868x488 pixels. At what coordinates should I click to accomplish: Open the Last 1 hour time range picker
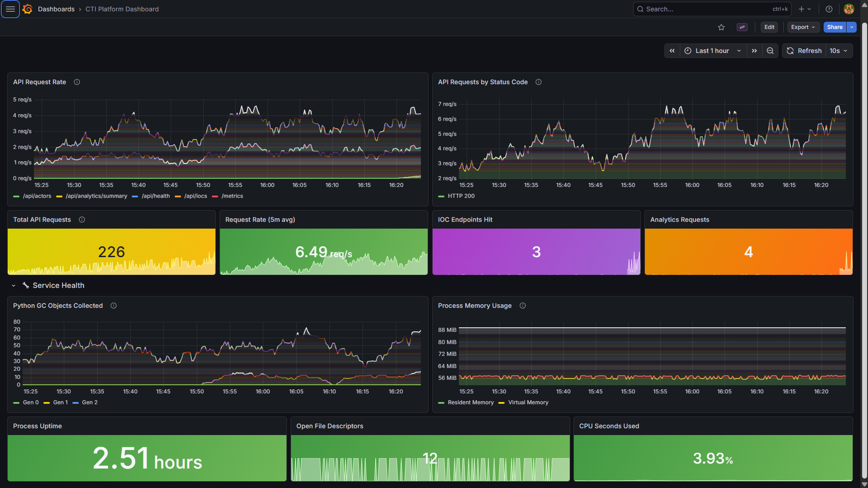(712, 51)
